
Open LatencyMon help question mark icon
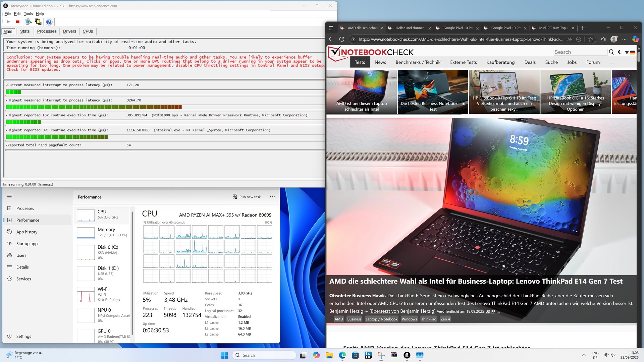[x=49, y=22]
